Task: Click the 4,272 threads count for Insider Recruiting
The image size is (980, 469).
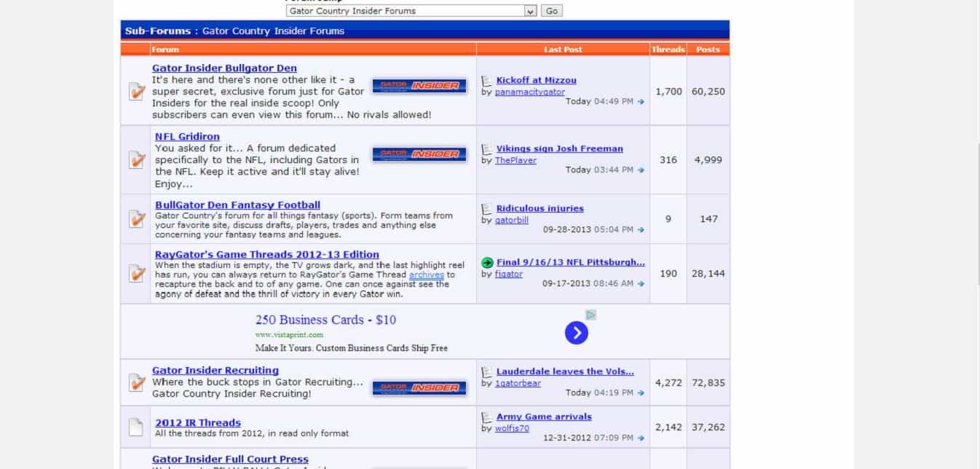Action: coord(668,382)
